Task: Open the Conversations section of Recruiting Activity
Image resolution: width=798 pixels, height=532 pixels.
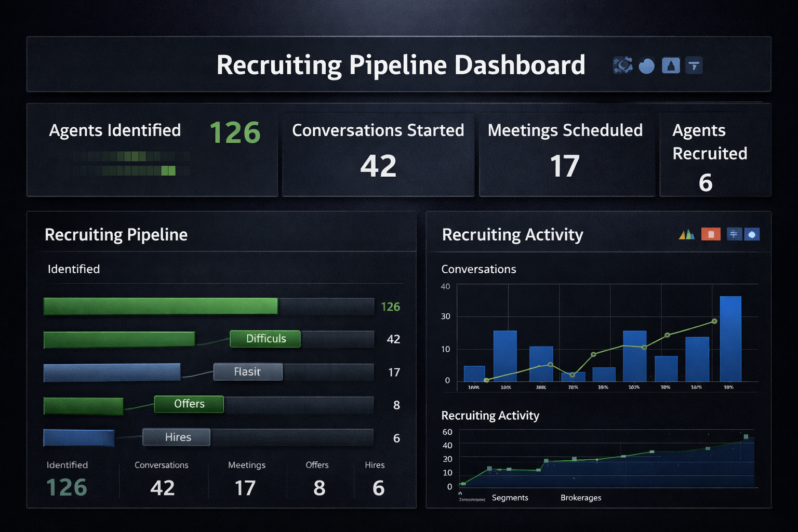Action: tap(478, 269)
